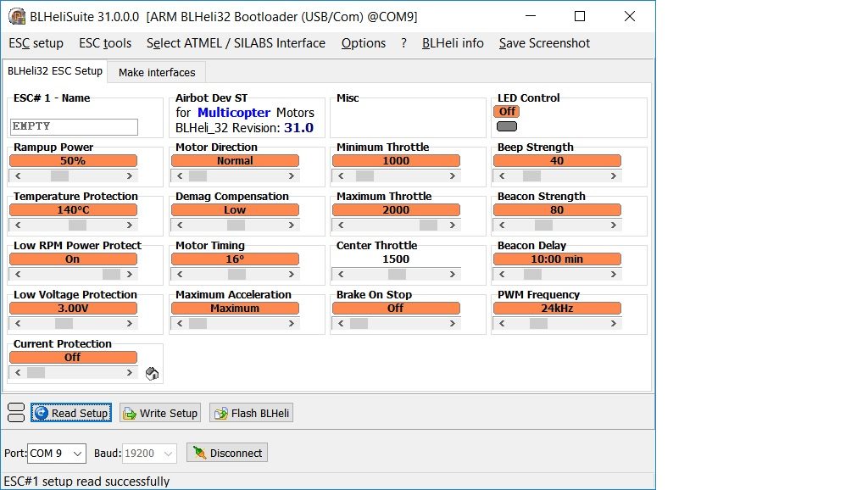Screen dimensions: 868x490
Task: Increase Center Throttle with right arrow
Action: [453, 275]
